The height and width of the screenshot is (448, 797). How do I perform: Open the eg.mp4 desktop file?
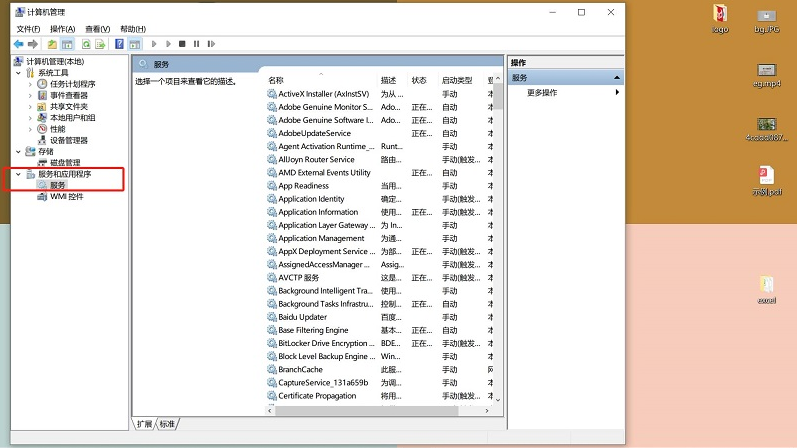click(x=767, y=73)
